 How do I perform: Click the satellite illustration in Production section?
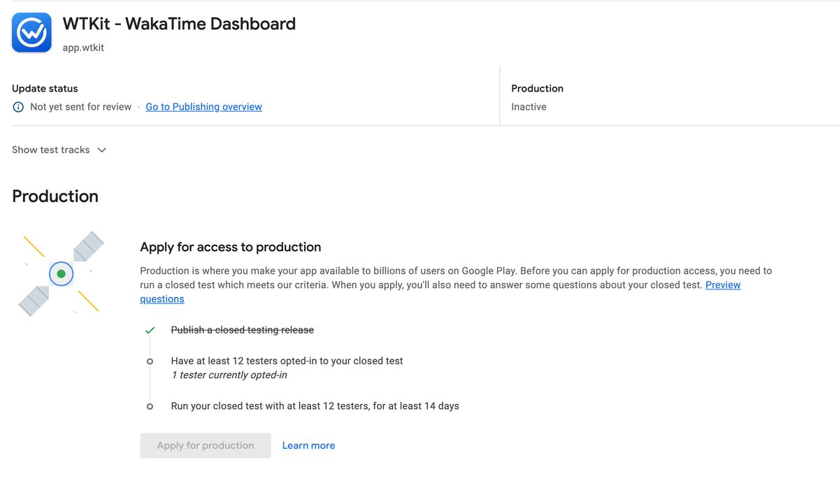coord(62,273)
